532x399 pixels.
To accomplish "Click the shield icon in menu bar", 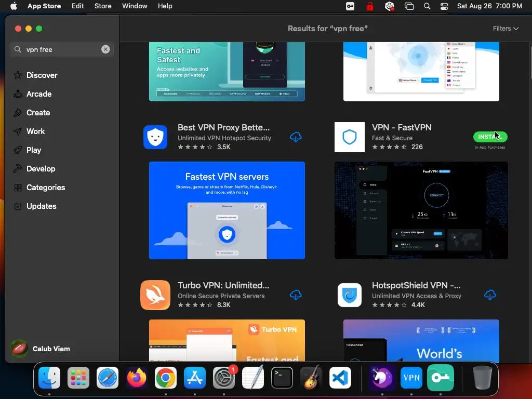I will pyautogui.click(x=390, y=6).
